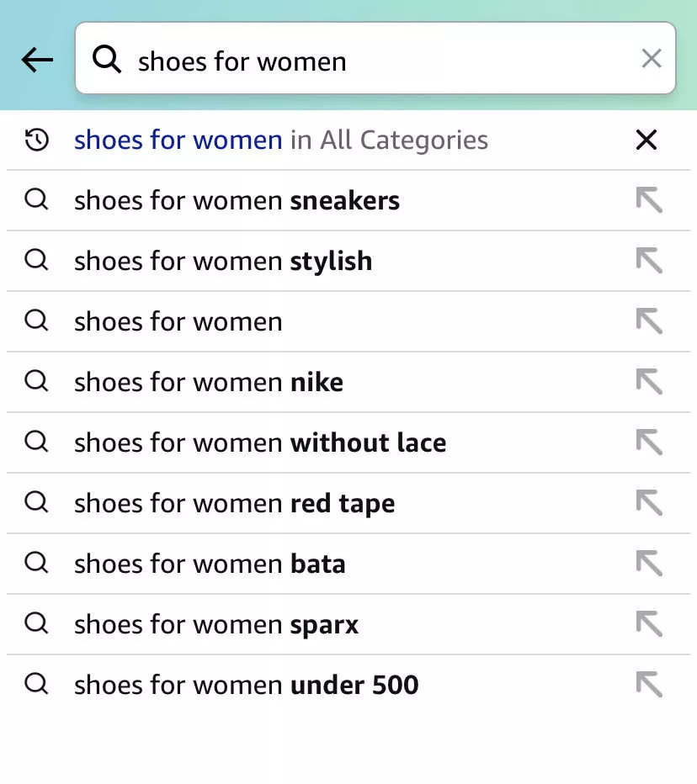Choose 'shoes for women sneakers' suggestion
Screen dimensions: 697x784
click(237, 201)
